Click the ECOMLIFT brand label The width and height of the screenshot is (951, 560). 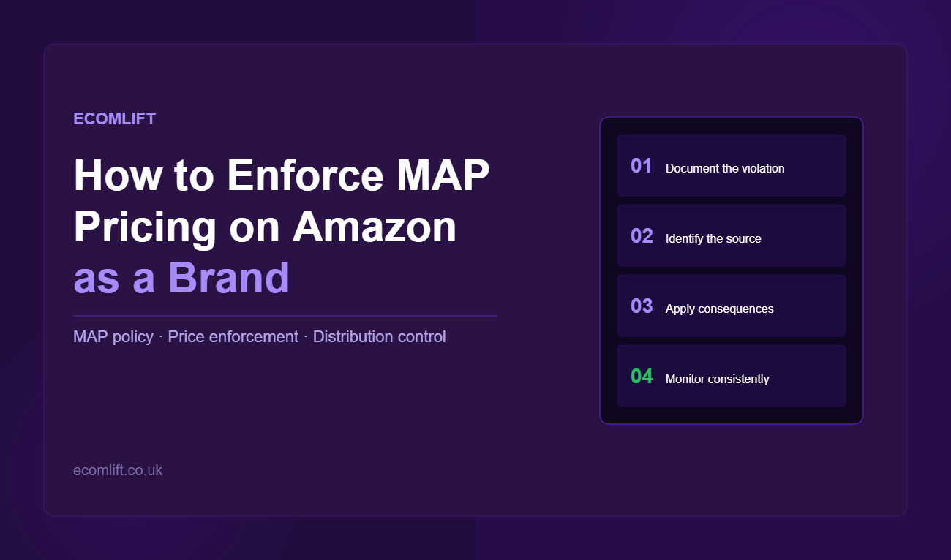point(114,118)
